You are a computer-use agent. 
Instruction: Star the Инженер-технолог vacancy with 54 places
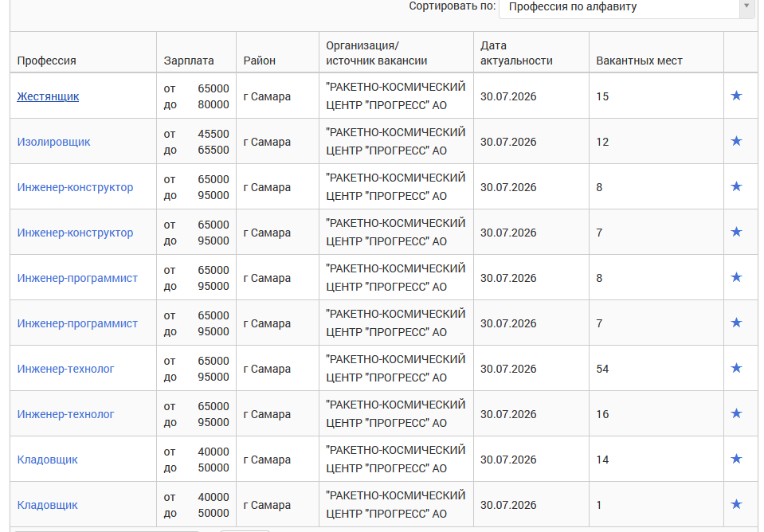[736, 367]
